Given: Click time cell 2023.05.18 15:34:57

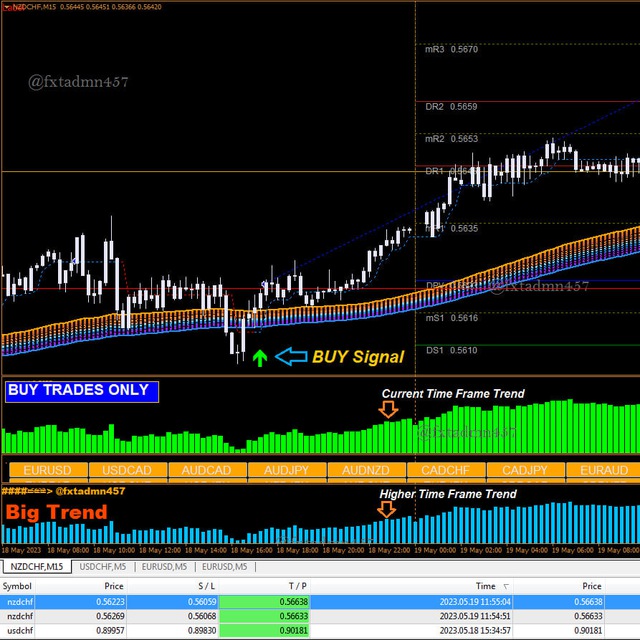Looking at the screenshot, I should [475, 630].
